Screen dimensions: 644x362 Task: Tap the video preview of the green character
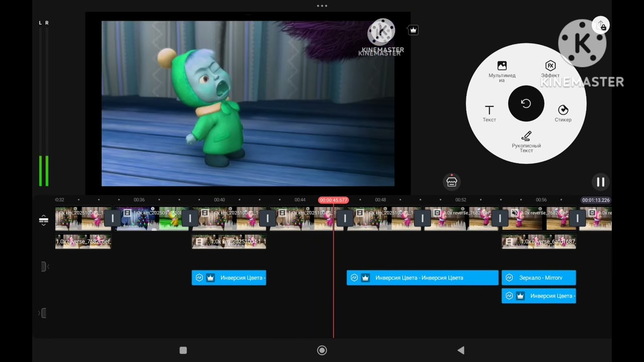pos(248,104)
